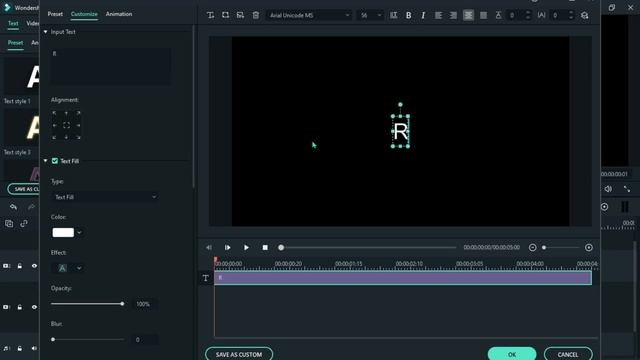Image resolution: width=640 pixels, height=360 pixels.
Task: Collapse the Input Text section
Action: pyautogui.click(x=45, y=32)
